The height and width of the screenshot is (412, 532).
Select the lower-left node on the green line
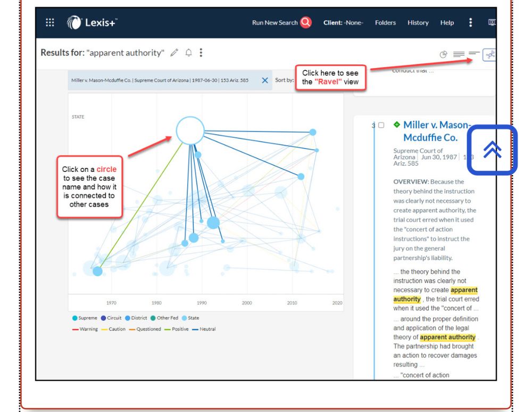98,271
